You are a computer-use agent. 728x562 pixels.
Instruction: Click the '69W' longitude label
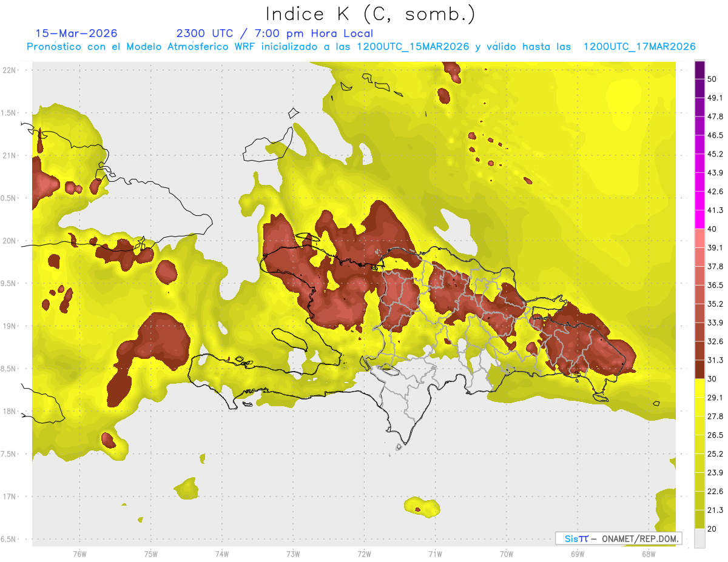pyautogui.click(x=578, y=554)
